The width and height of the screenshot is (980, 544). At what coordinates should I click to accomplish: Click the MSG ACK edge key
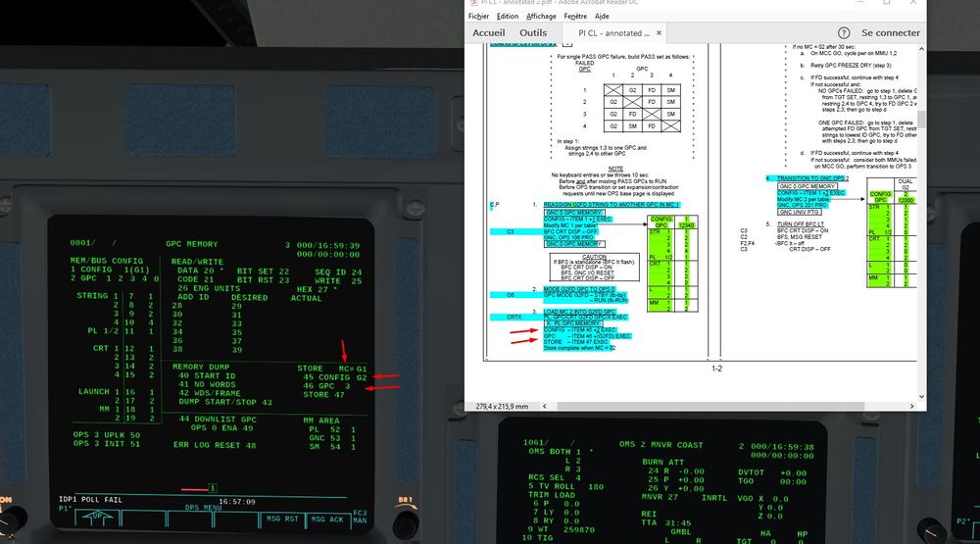(x=327, y=519)
